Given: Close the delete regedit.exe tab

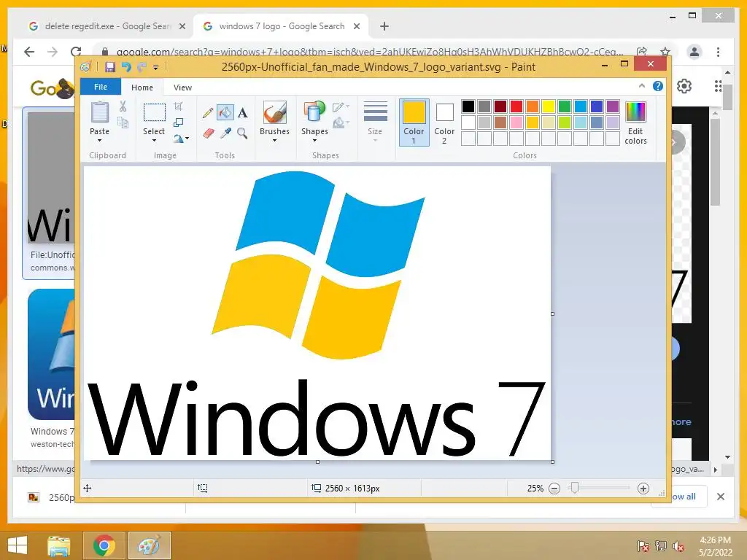Looking at the screenshot, I should click(182, 26).
